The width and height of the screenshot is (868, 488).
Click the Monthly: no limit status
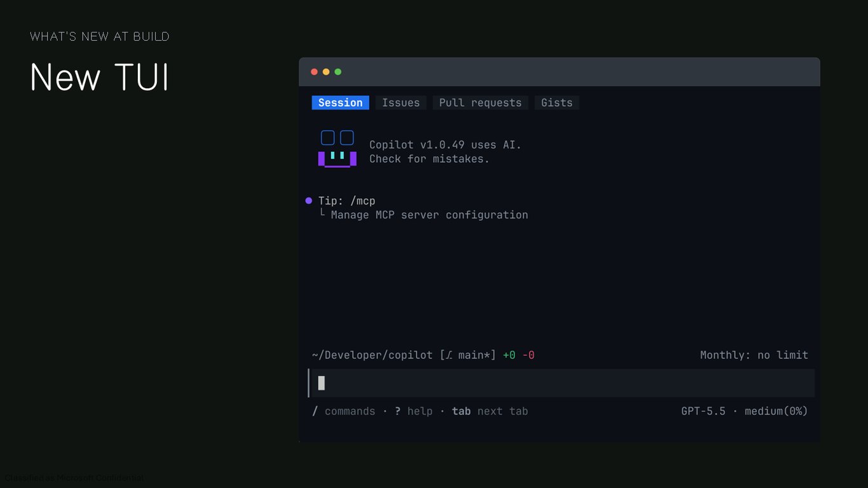[x=754, y=355]
